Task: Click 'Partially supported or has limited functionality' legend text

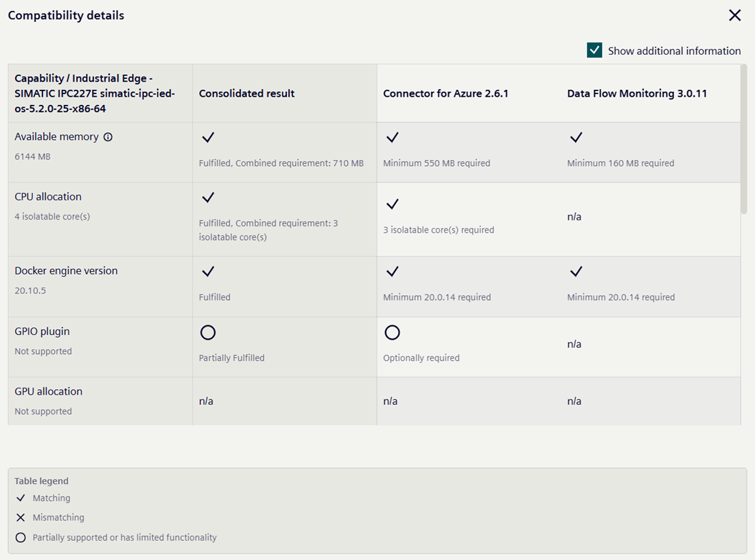Action: point(125,537)
